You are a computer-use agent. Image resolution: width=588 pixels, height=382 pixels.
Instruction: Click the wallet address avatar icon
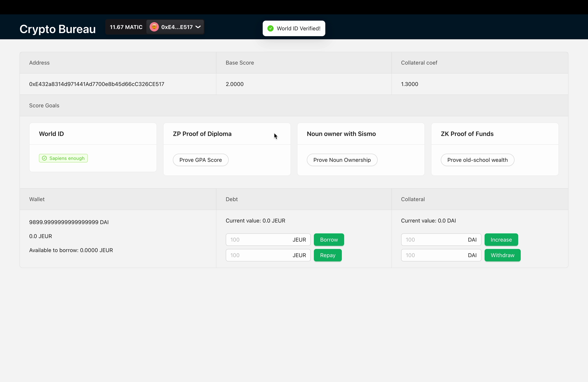pos(154,27)
